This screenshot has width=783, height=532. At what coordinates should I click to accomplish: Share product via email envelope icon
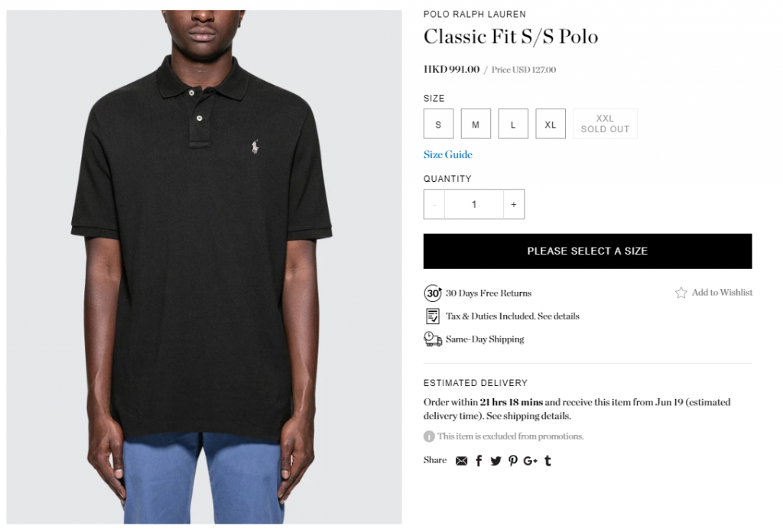[461, 461]
